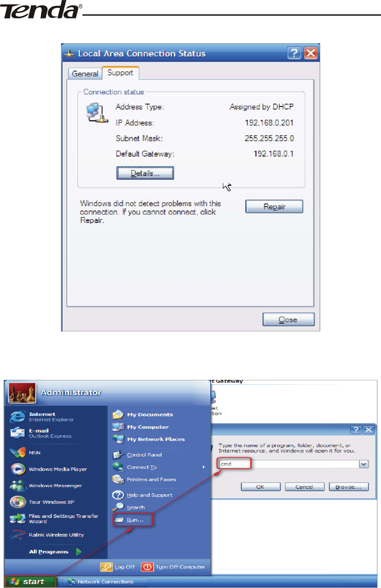Expand the Run dialog Open dropdown arrow
381x588 pixels.
coord(363,464)
